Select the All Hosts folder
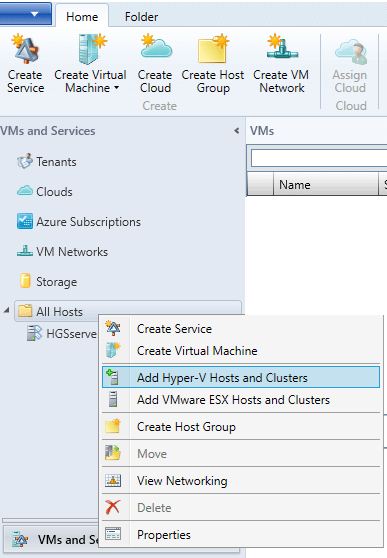This screenshot has width=387, height=558. [127, 311]
